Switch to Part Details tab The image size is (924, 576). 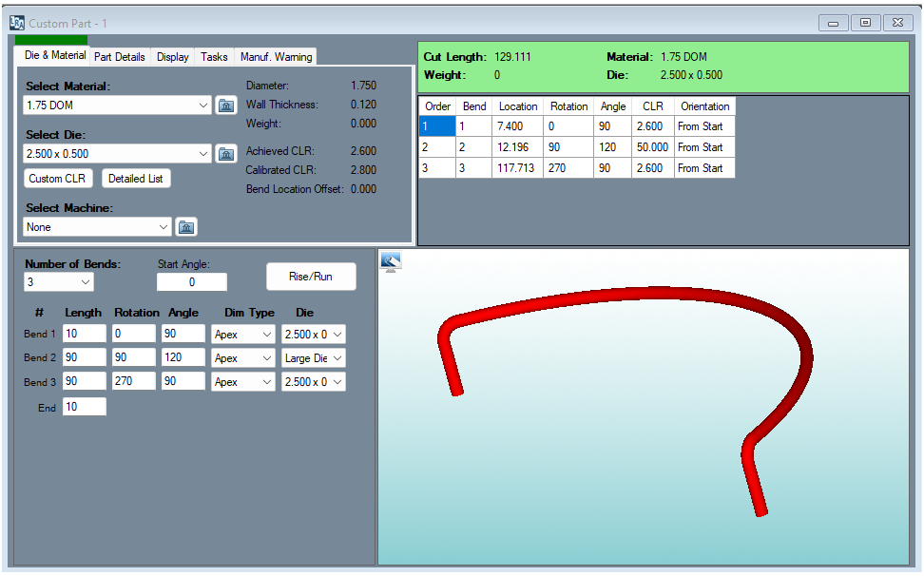(120, 57)
